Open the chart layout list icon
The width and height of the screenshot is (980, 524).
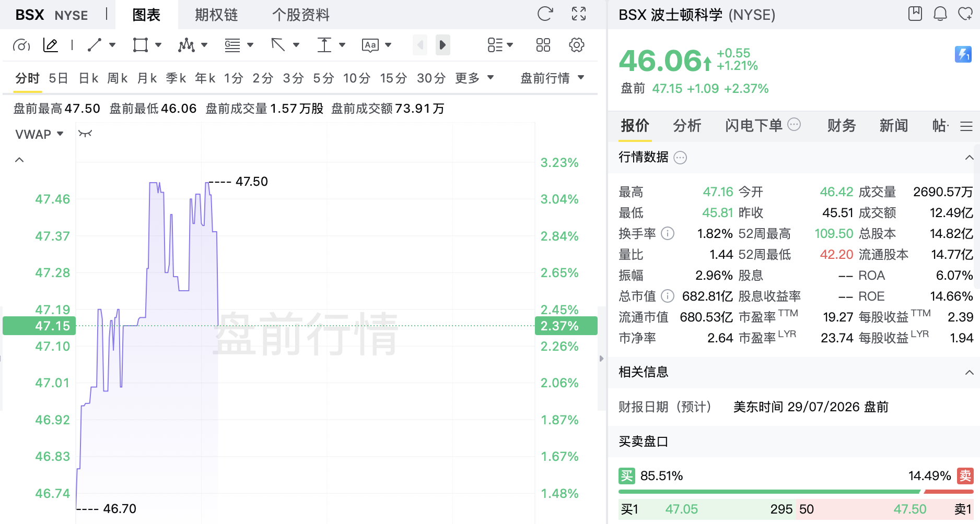click(495, 45)
